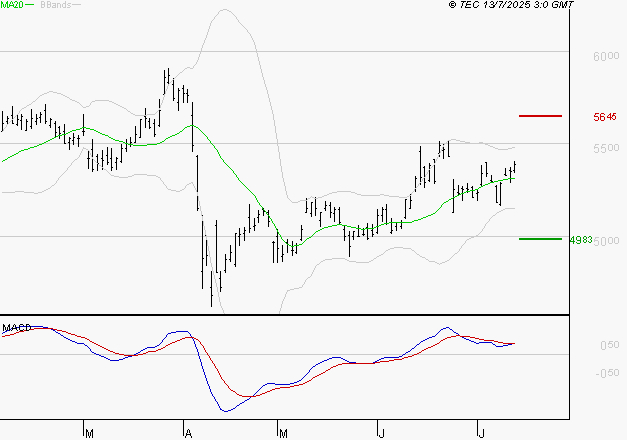The width and height of the screenshot is (627, 440).
Task: Click the MACD blue line's lowest trough
Action: [x=226, y=410]
